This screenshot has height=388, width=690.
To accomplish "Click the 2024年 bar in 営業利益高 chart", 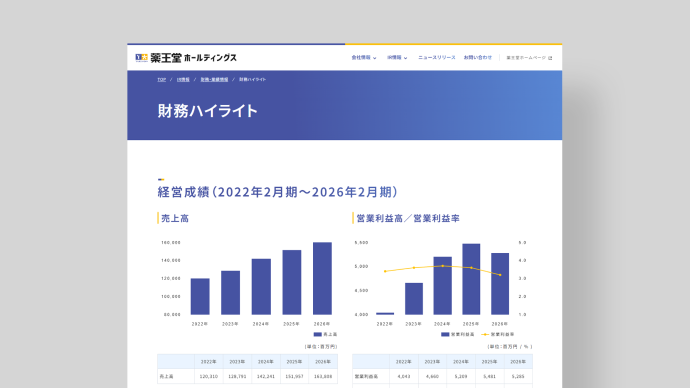I will (x=442, y=286).
